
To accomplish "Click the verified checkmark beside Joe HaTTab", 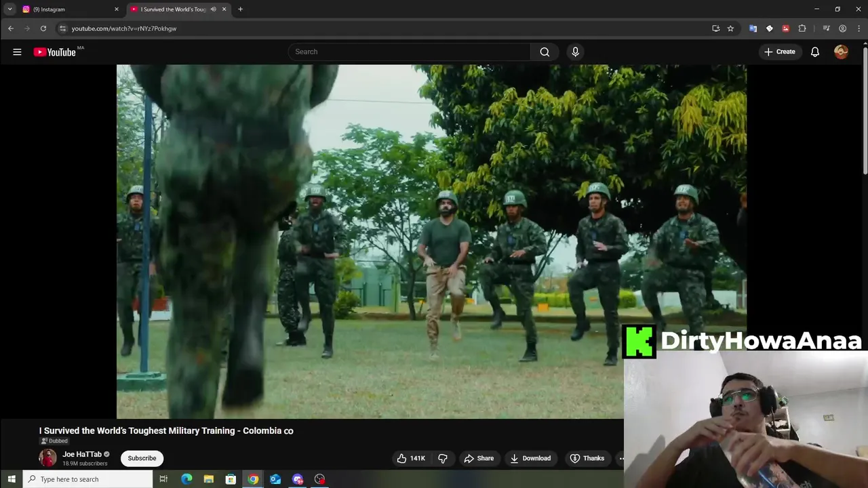I will (x=106, y=454).
